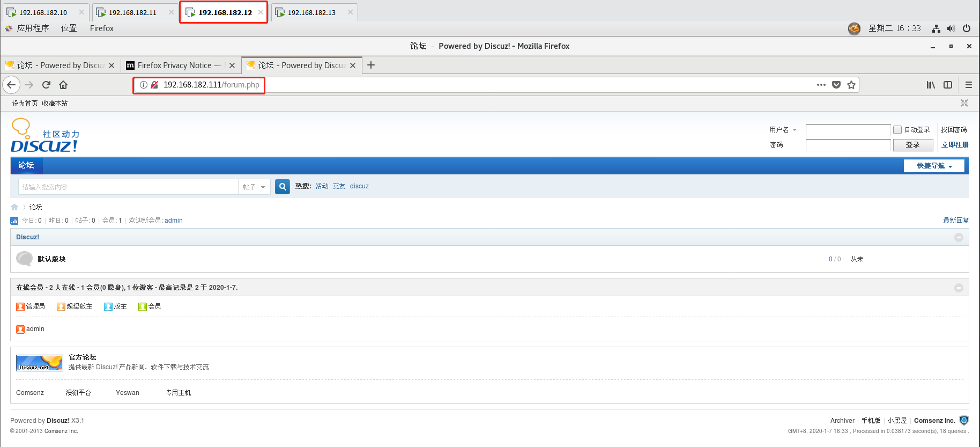Open the 应用程序 menu
This screenshot has width=980, height=447.
click(33, 28)
